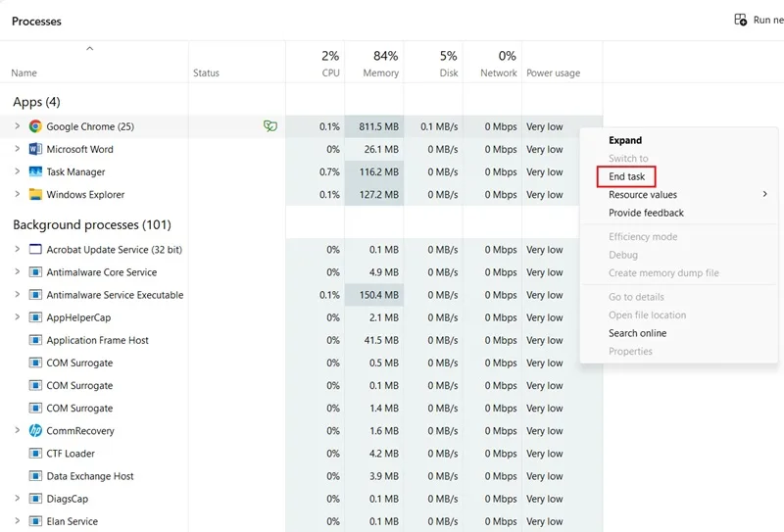Expand the Google Chrome process group
Image resolution: width=784 pixels, height=532 pixels.
pyautogui.click(x=17, y=126)
